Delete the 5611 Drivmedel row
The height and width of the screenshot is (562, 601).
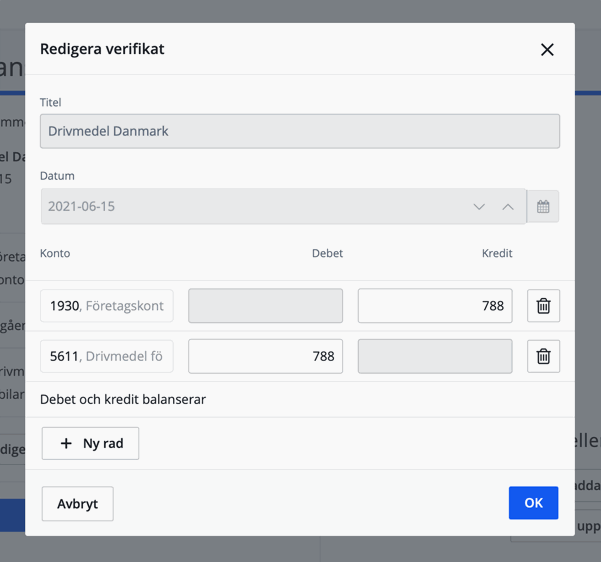543,356
